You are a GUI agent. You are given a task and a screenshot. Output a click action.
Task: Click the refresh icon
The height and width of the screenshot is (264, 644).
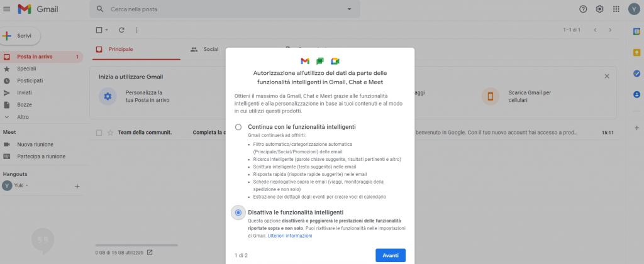[x=121, y=30]
